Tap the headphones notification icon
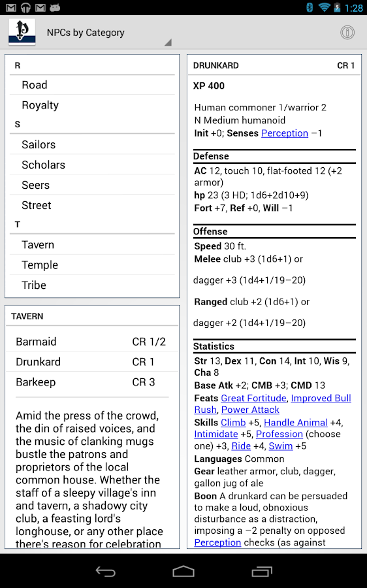Image resolution: width=367 pixels, height=588 pixels. 25,7
